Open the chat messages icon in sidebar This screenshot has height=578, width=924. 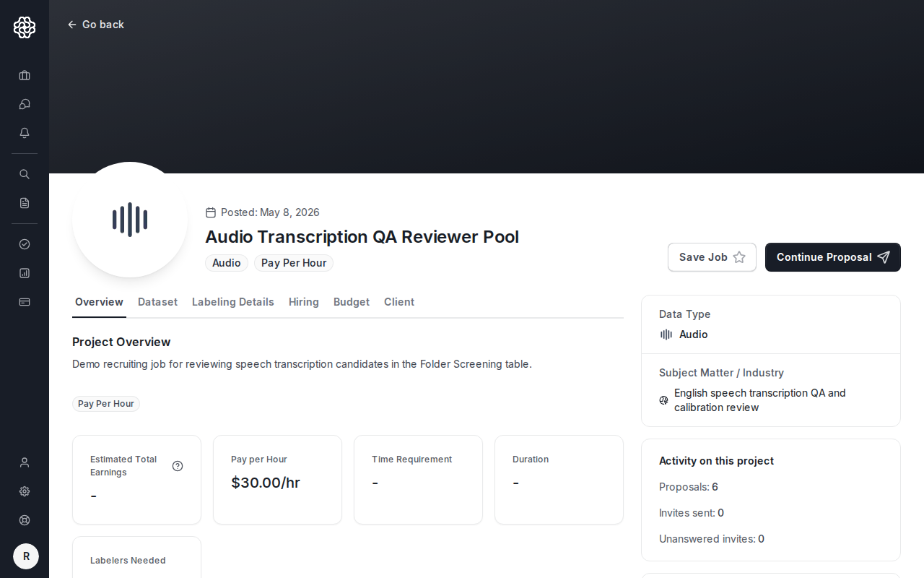pos(25,104)
